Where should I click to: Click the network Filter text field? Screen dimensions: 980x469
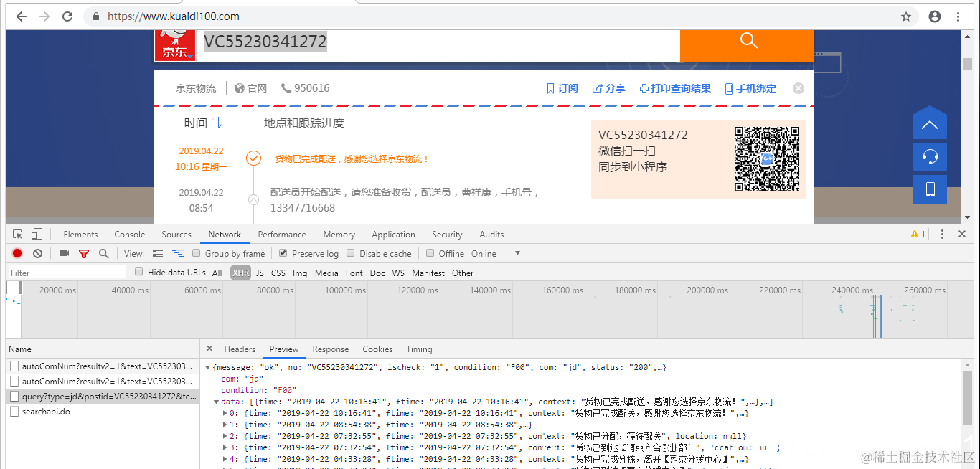click(67, 273)
